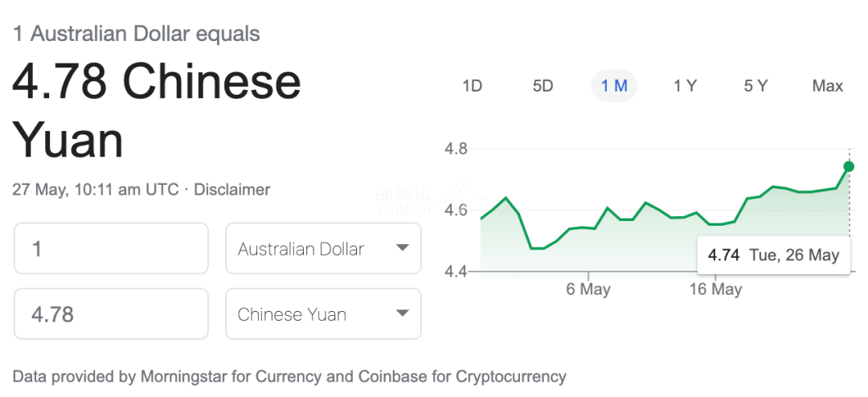This screenshot has height=397, width=868.
Task: Select the 1D time range tab
Action: pos(472,86)
